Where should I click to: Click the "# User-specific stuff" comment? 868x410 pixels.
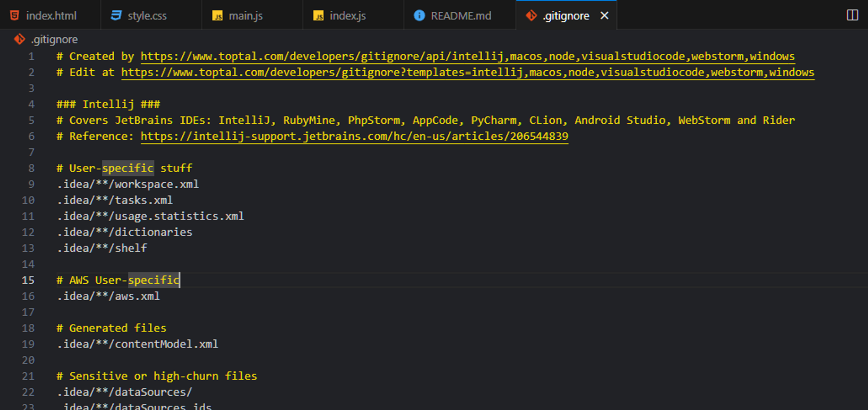coord(124,168)
